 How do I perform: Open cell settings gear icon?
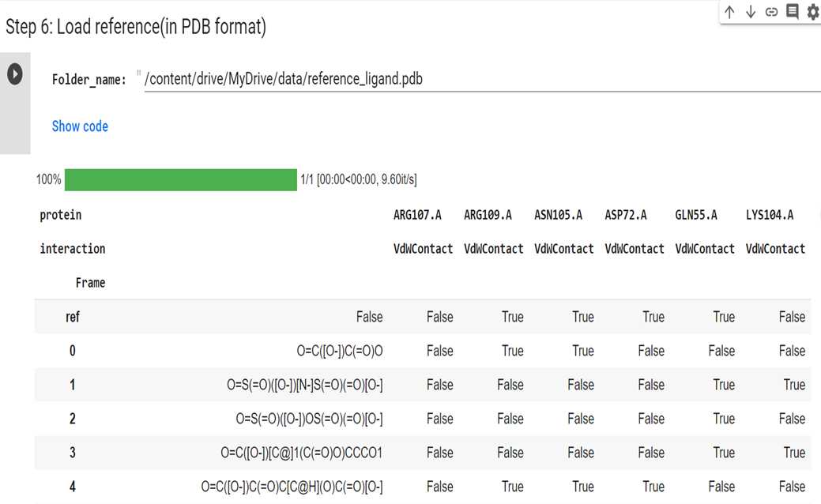[x=813, y=12]
